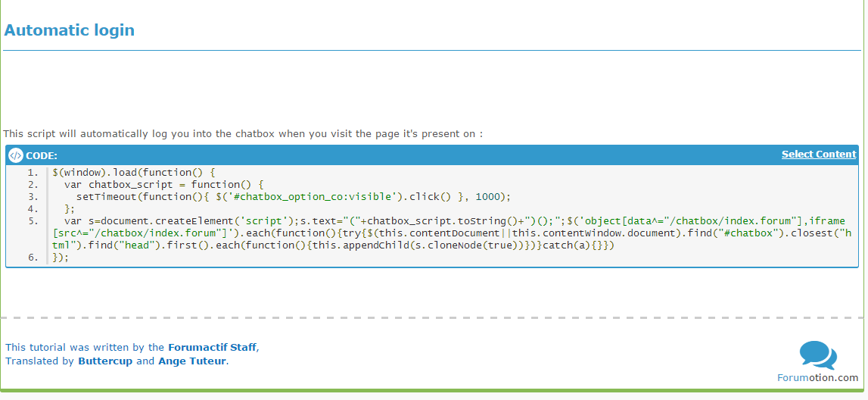
Task: Click the Select Content link
Action: (x=819, y=155)
